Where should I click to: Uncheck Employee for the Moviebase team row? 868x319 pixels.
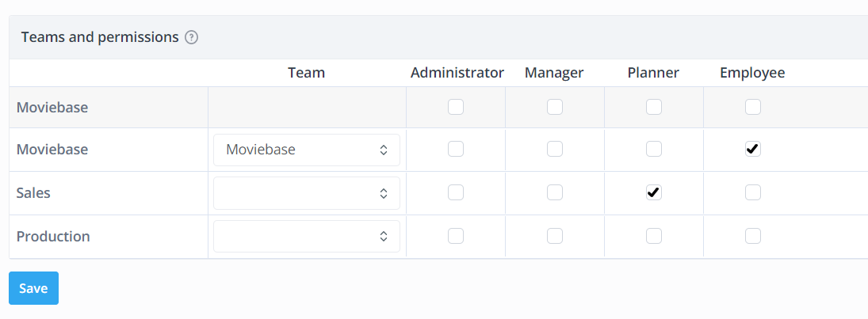[753, 149]
